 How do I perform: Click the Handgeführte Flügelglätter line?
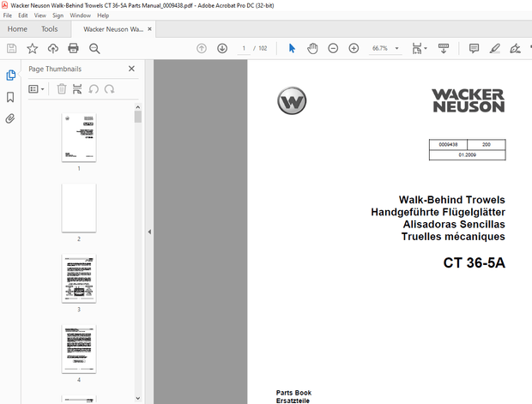[438, 213]
